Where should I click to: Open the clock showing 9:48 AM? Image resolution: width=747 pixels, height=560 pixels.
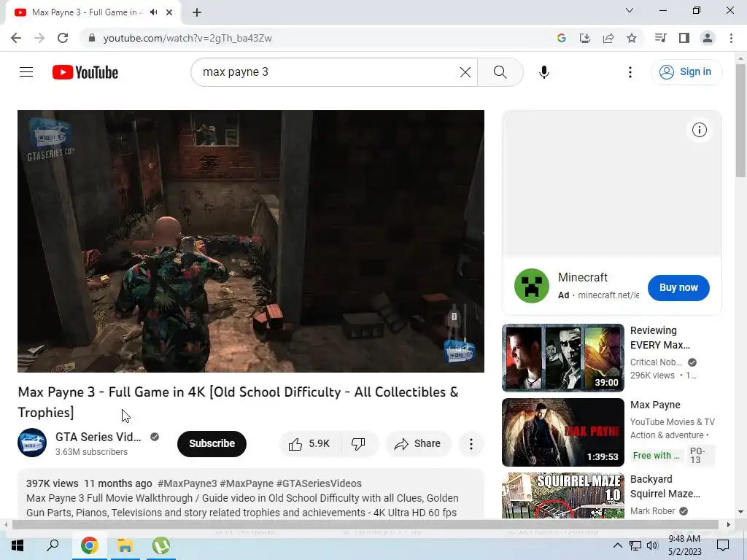pyautogui.click(x=684, y=545)
